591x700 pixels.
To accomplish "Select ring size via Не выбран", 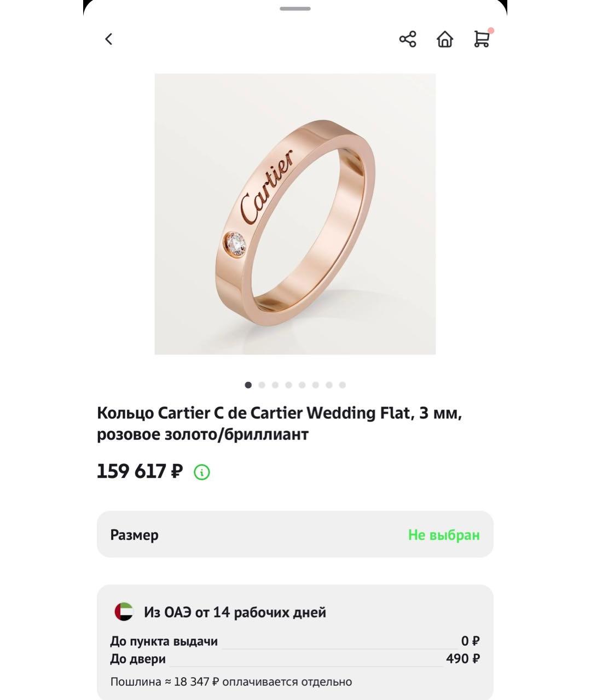I will (444, 535).
